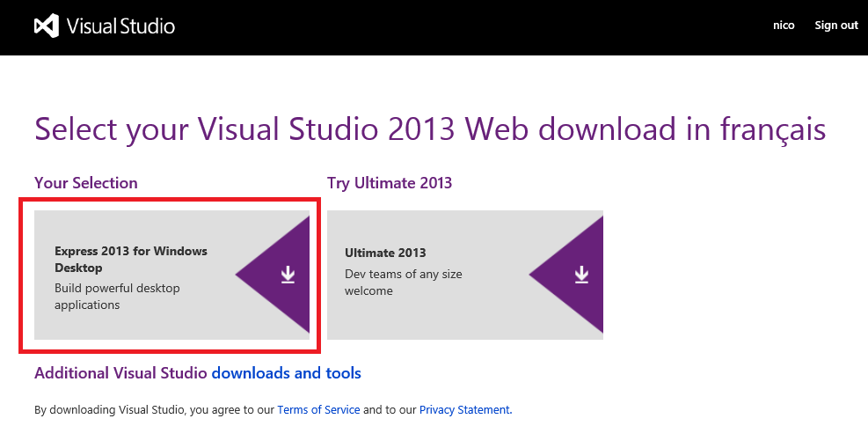Open the Terms of Service link

pyautogui.click(x=318, y=410)
